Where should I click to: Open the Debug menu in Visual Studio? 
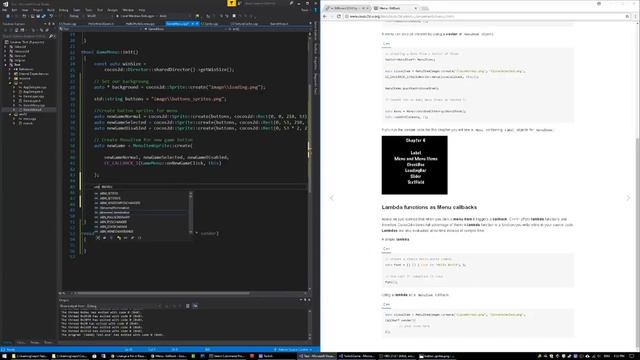(63, 10)
